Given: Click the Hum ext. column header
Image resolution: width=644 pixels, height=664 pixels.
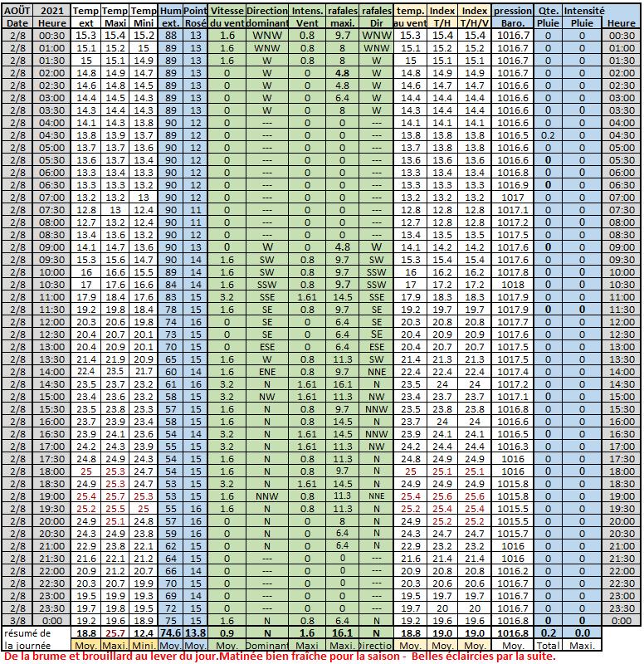Looking at the screenshot, I should pyautogui.click(x=171, y=17).
